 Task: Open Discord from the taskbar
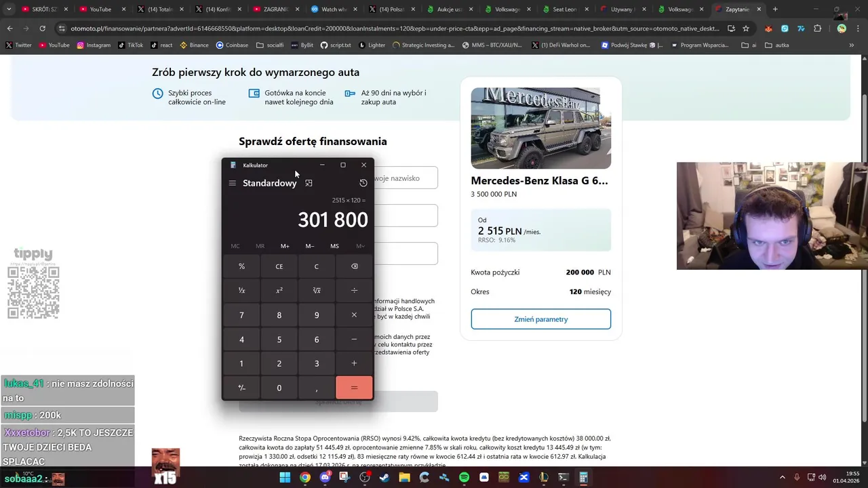pyautogui.click(x=325, y=478)
